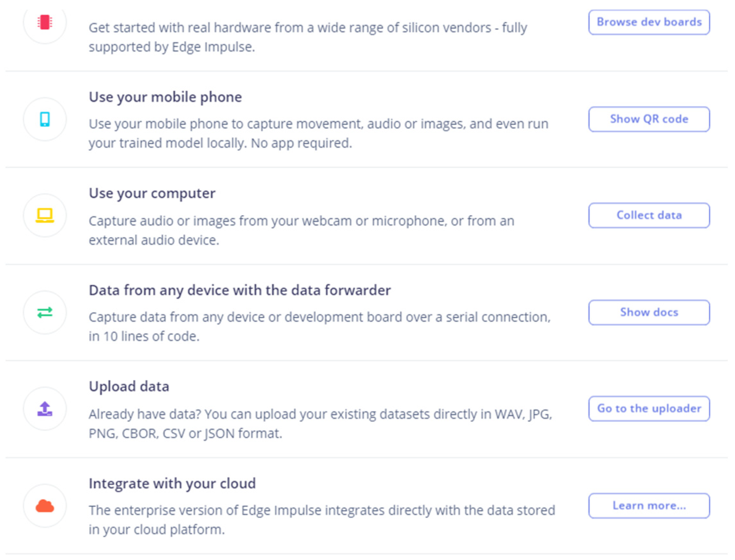
Task: Click the data forwarder section heading
Action: (x=240, y=290)
